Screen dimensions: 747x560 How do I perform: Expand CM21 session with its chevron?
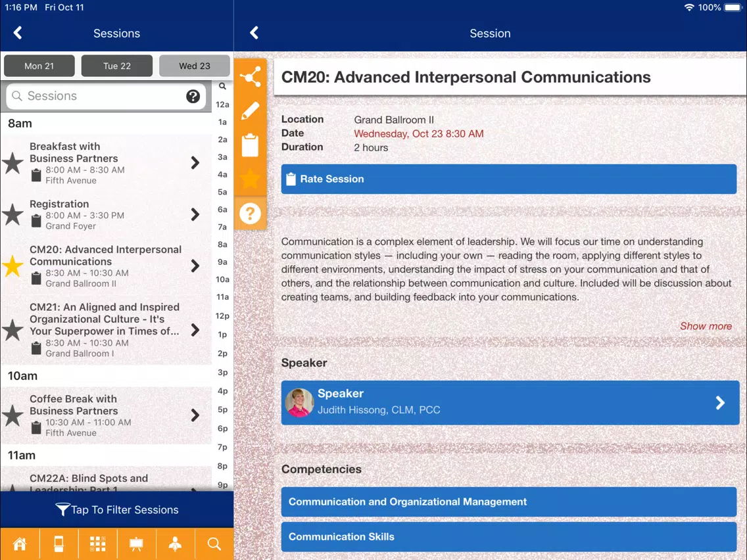195,330
